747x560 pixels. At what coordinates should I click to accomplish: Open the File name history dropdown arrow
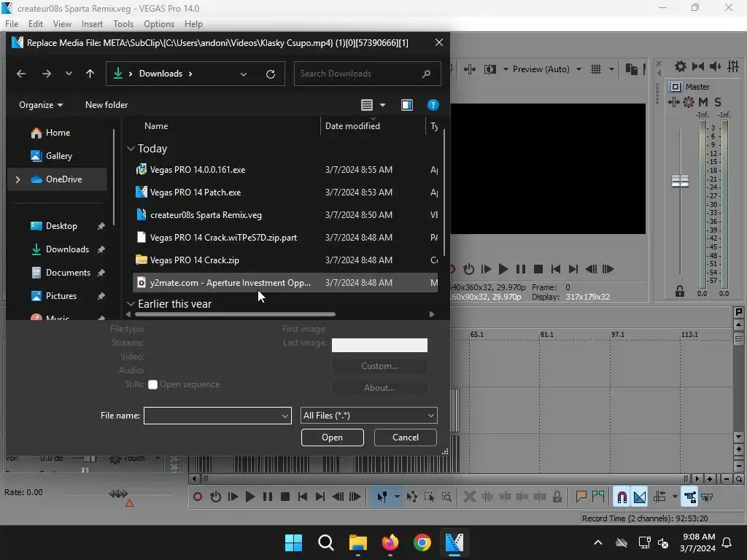tap(285, 415)
